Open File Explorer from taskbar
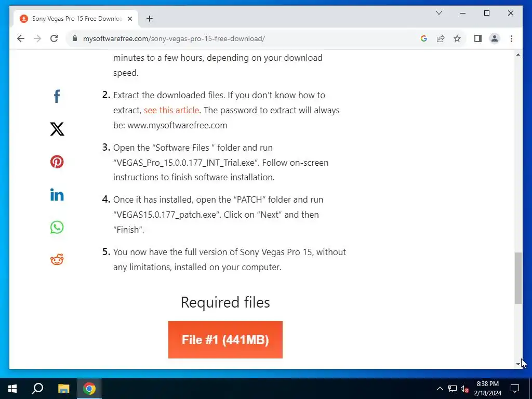 (x=63, y=389)
